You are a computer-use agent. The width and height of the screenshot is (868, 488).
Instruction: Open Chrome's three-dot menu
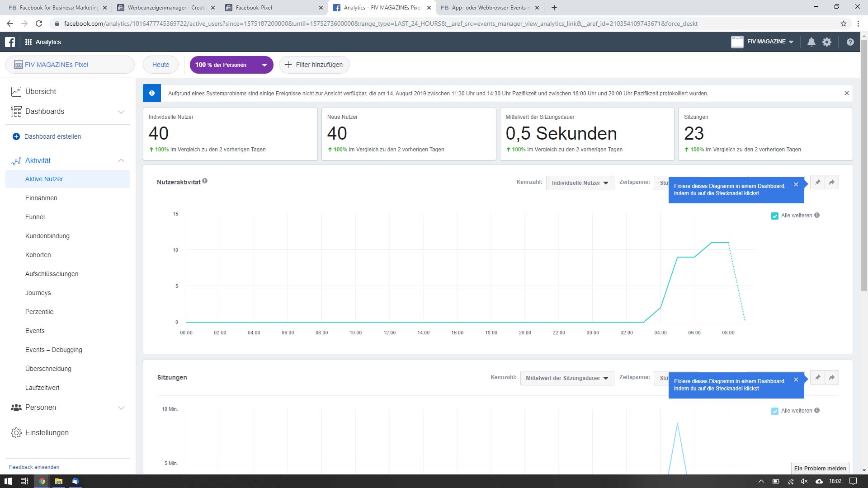(858, 23)
